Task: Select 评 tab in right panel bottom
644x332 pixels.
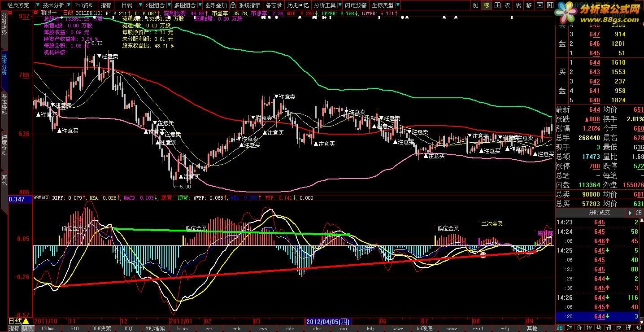Action: point(629,328)
